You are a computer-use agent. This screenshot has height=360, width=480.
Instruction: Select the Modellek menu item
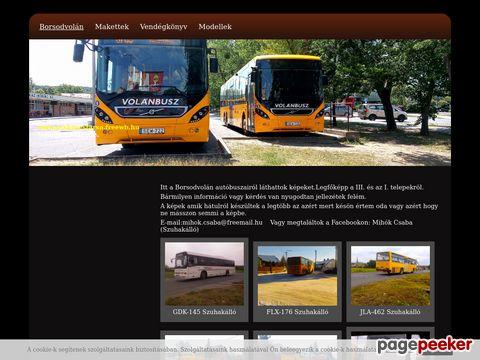215,27
